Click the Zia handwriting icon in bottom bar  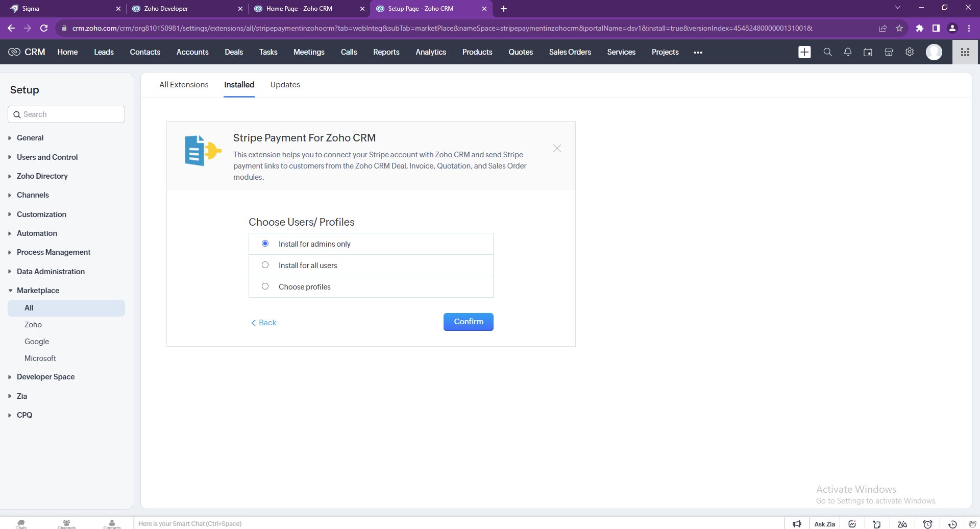(x=902, y=524)
